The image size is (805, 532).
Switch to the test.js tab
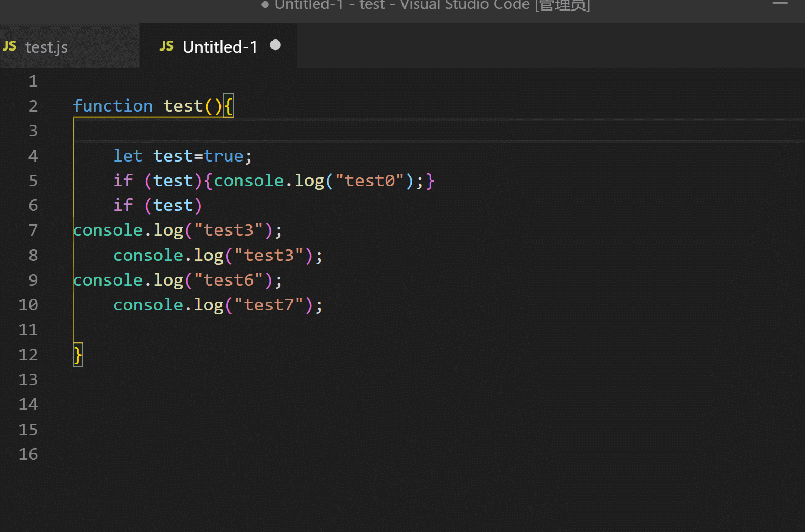tap(46, 47)
